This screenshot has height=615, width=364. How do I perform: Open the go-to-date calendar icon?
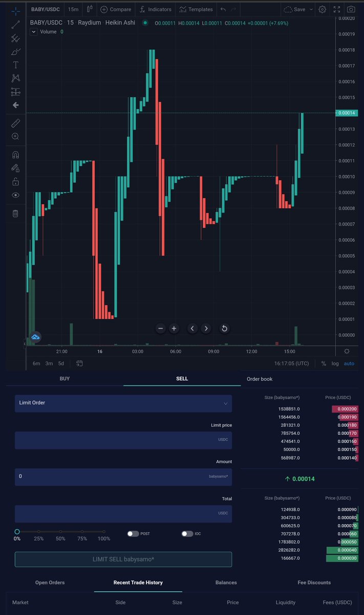pos(80,363)
